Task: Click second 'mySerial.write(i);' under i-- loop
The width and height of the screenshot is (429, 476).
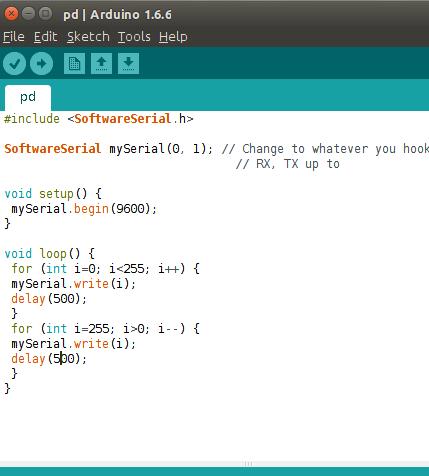Action: 74,344
